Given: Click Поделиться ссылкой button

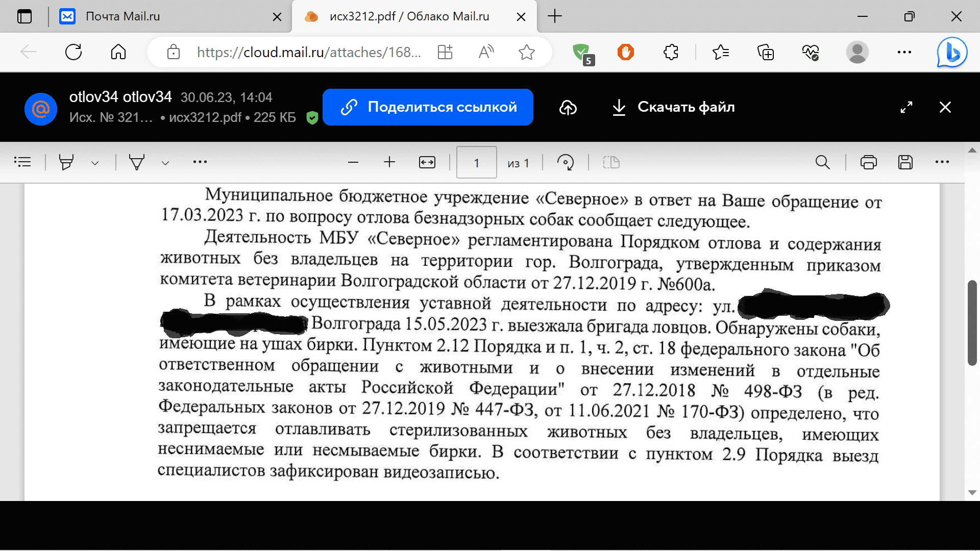Looking at the screenshot, I should [428, 107].
